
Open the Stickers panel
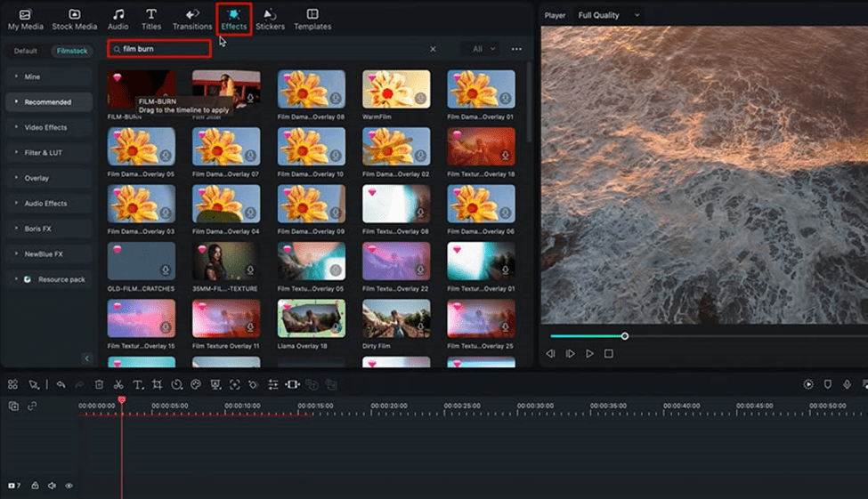click(x=270, y=20)
